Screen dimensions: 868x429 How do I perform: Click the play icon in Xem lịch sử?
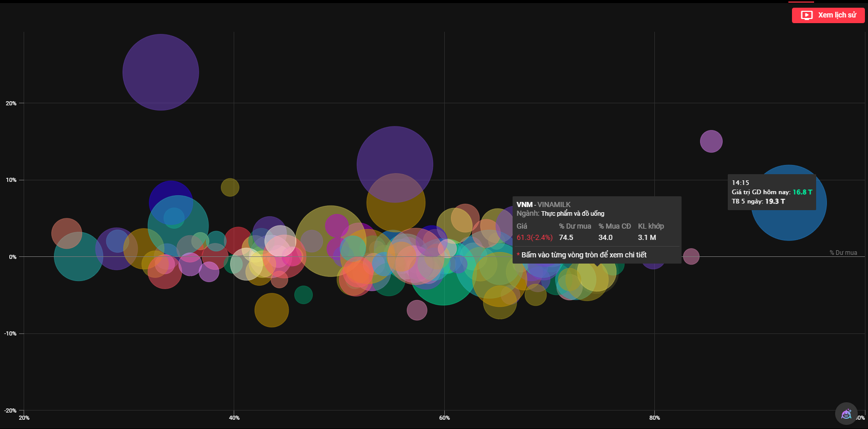(807, 15)
